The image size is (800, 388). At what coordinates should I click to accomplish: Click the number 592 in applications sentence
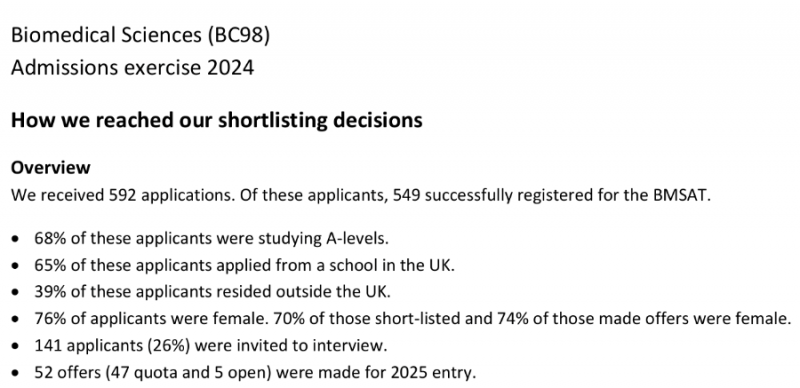122,195
